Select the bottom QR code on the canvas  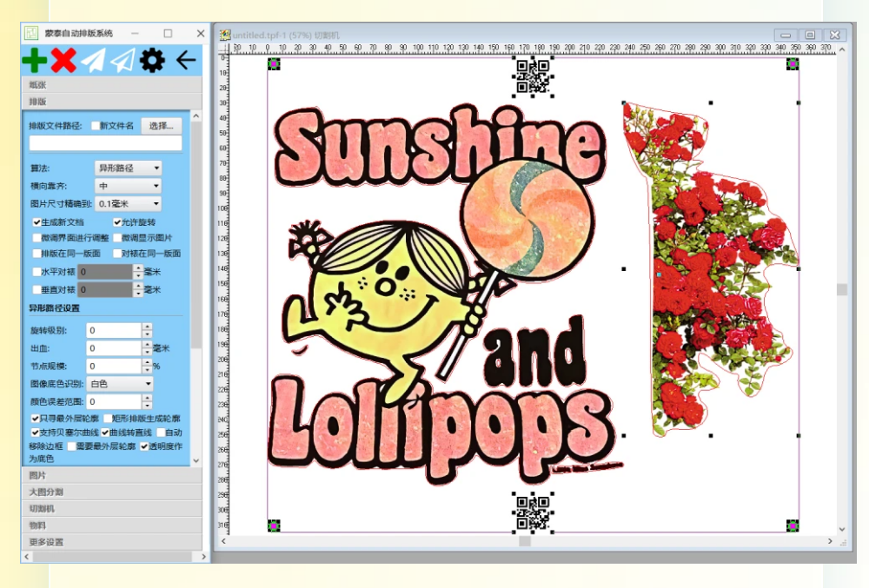pos(533,512)
